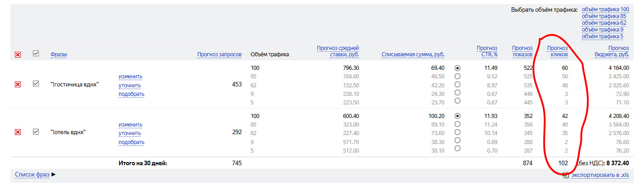Sort by "Прогноз запросов" column
Image resolution: width=644 pixels, height=185 pixels.
point(219,54)
